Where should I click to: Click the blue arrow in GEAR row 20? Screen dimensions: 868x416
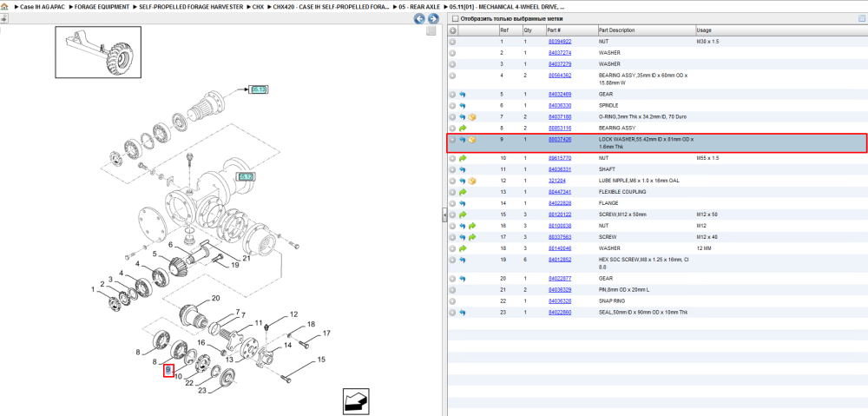[463, 279]
